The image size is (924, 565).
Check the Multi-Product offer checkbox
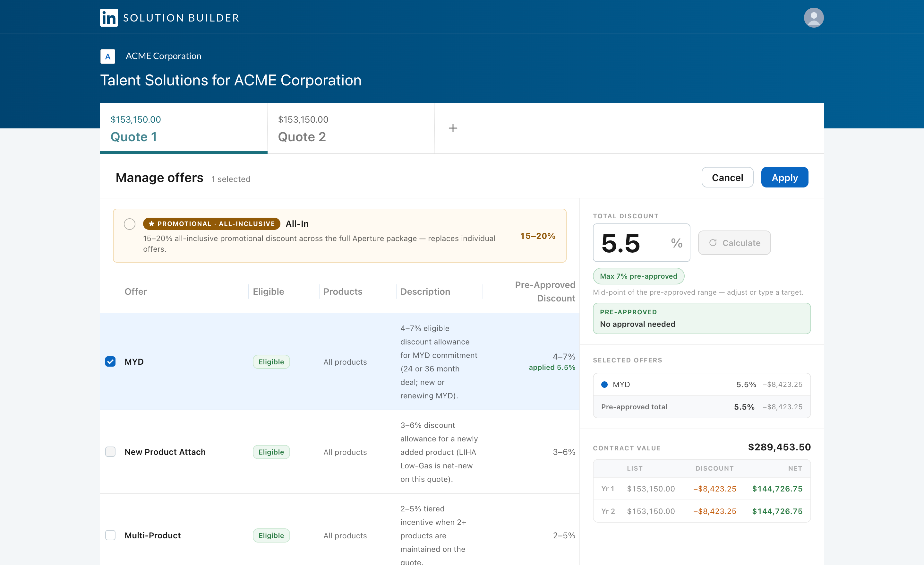[110, 535]
